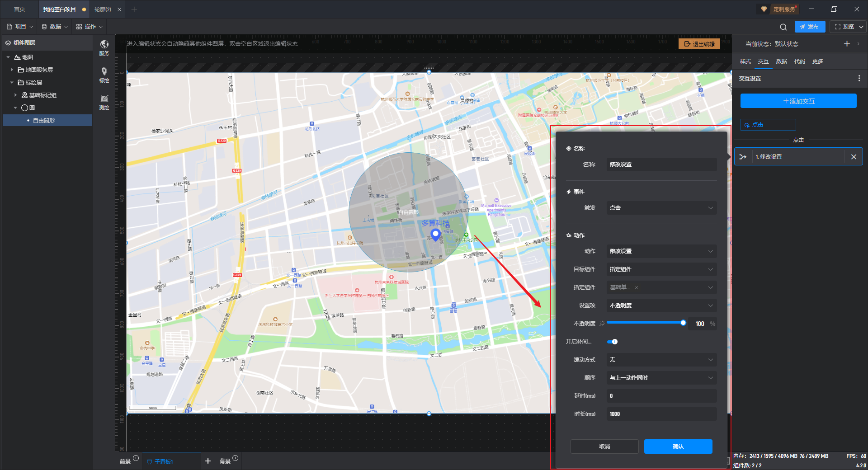
Task: Open the 数据 menu
Action: pyautogui.click(x=55, y=27)
